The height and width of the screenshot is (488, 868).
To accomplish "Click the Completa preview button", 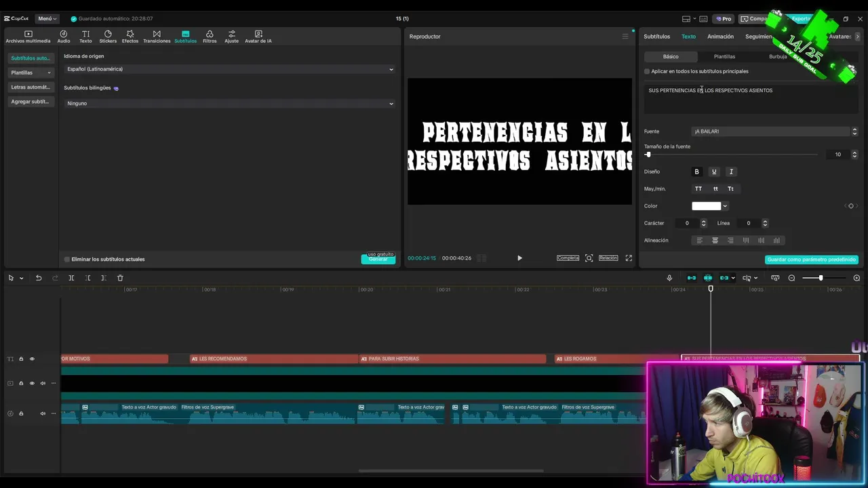I will (568, 258).
